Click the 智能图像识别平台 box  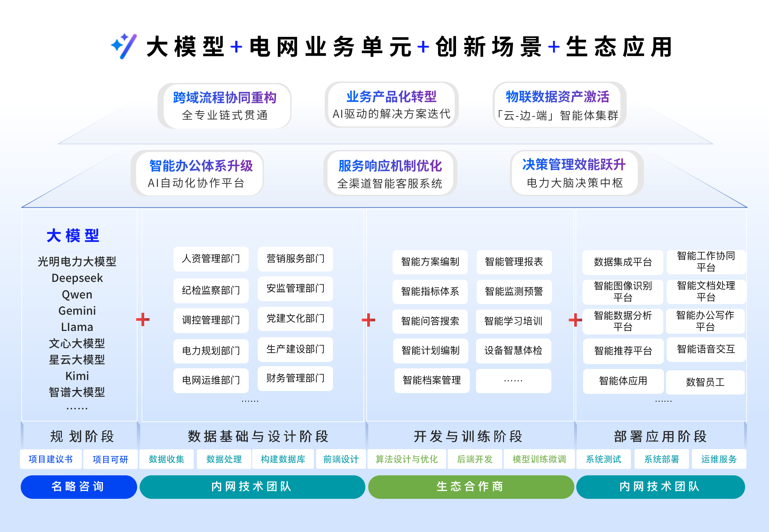coord(623,292)
